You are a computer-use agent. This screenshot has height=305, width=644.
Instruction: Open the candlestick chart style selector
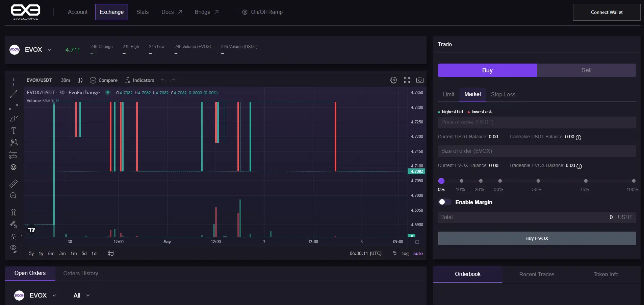click(x=80, y=80)
